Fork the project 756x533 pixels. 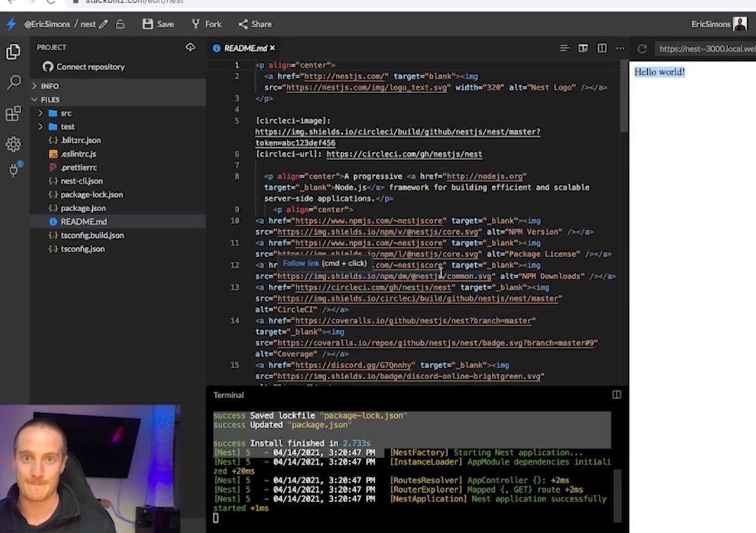coord(206,24)
